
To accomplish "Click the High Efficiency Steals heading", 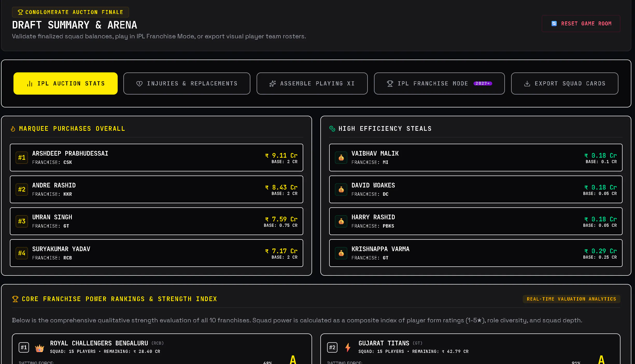I will tap(385, 129).
